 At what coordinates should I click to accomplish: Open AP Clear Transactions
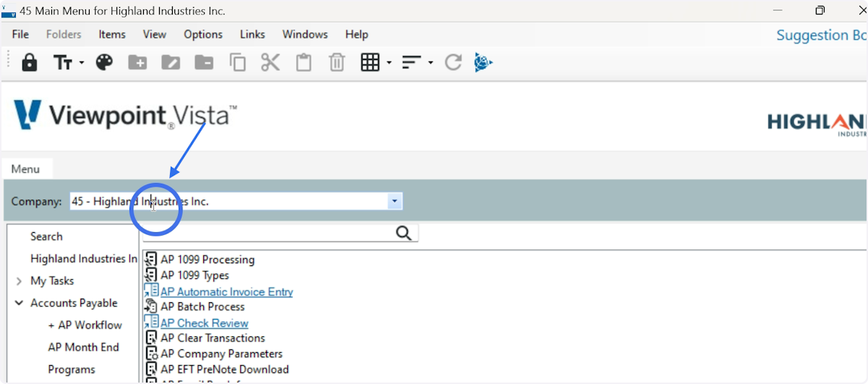[x=213, y=338]
